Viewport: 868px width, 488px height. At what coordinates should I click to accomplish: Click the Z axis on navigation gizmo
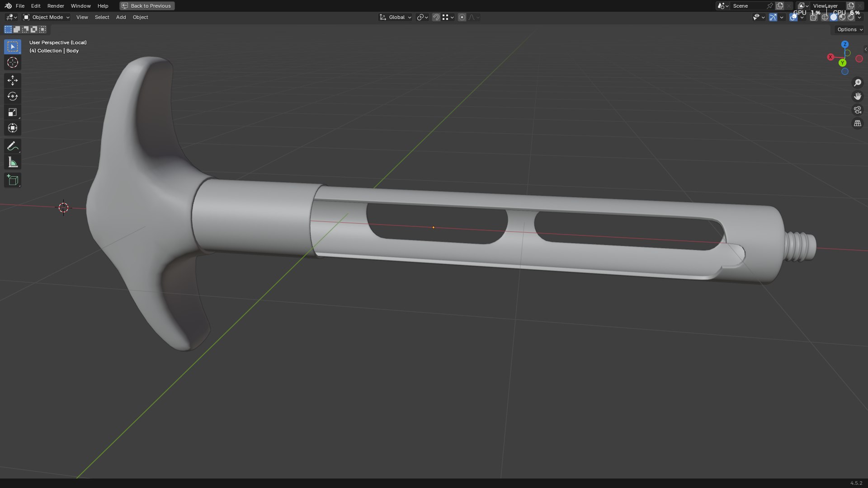[x=845, y=44]
